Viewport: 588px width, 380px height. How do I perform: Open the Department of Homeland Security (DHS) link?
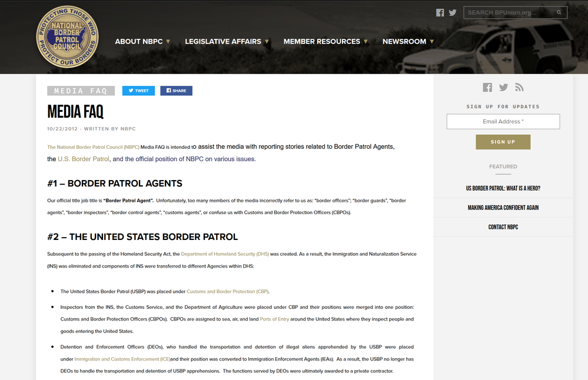[225, 254]
